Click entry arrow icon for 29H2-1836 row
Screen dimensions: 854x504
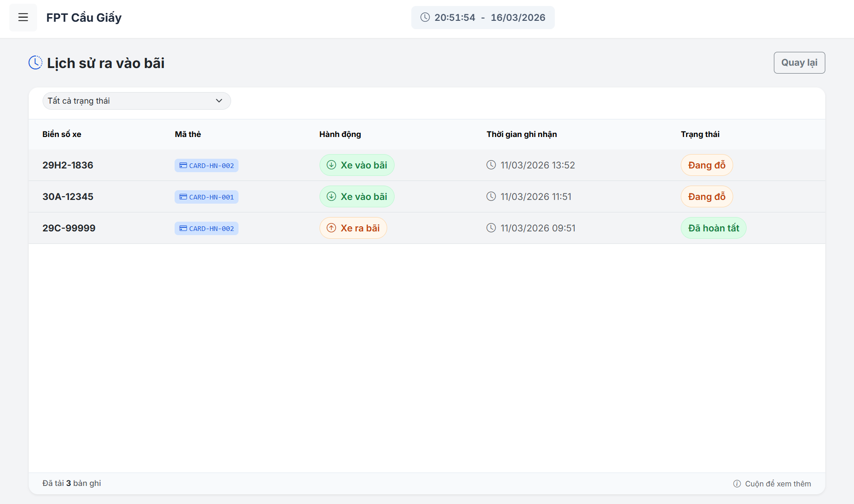(331, 165)
